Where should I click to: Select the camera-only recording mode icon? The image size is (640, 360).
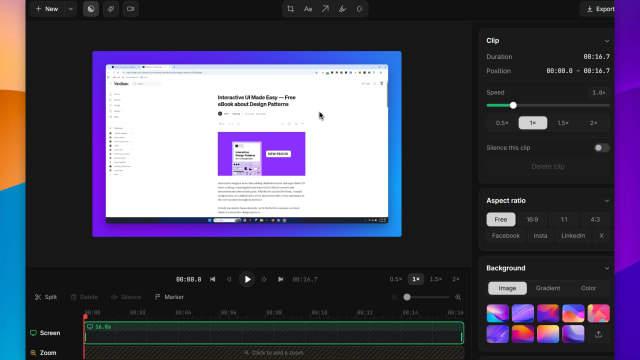tap(131, 9)
